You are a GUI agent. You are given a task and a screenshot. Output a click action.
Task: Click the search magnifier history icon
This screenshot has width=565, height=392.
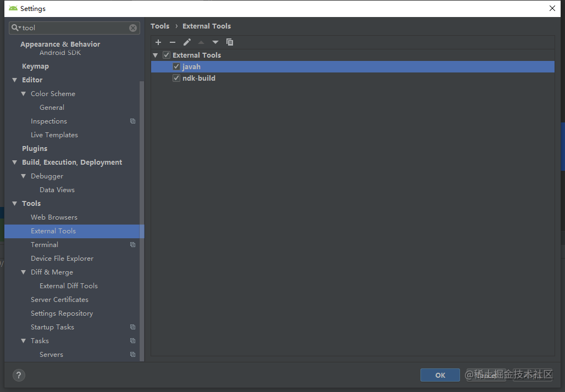point(16,27)
